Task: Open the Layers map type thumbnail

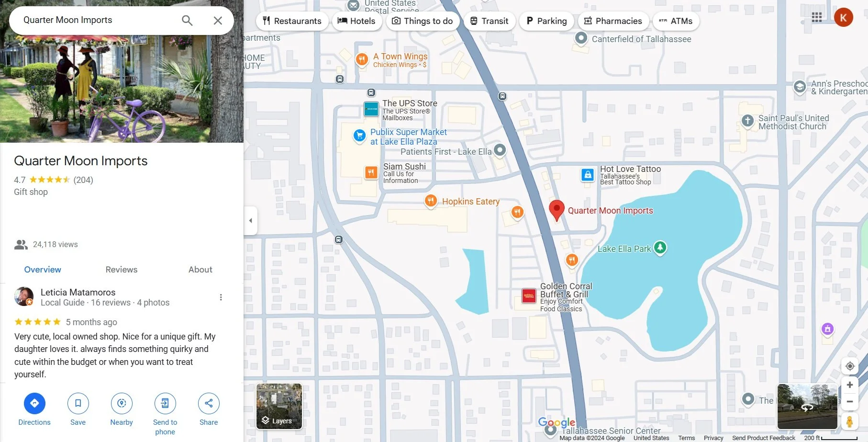Action: 279,406
